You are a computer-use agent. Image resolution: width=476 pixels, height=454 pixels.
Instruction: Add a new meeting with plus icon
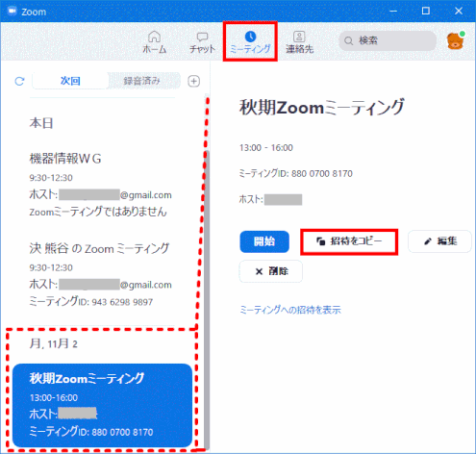coord(193,81)
